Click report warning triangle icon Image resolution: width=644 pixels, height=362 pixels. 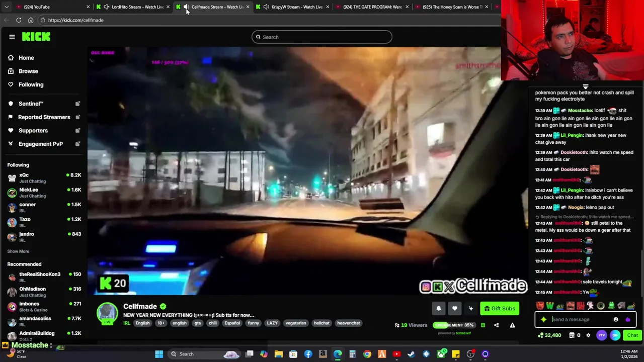click(512, 325)
